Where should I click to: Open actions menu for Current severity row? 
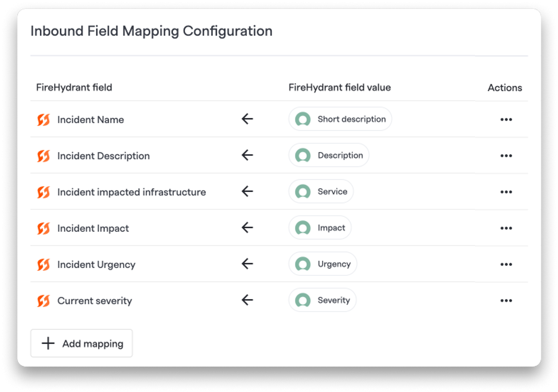506,300
